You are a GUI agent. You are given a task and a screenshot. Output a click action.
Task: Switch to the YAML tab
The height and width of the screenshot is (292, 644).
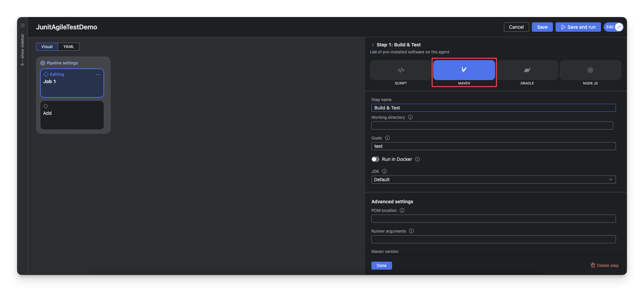point(69,47)
